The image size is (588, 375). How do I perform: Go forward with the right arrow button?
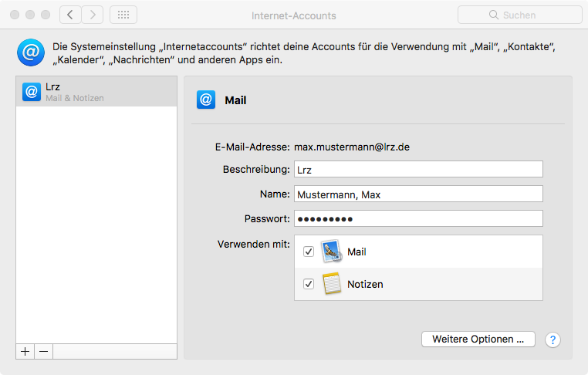(93, 15)
